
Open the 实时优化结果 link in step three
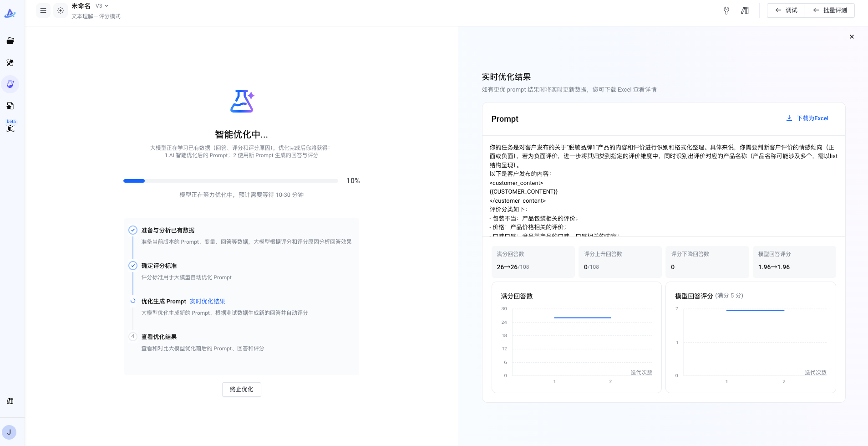tap(208, 302)
